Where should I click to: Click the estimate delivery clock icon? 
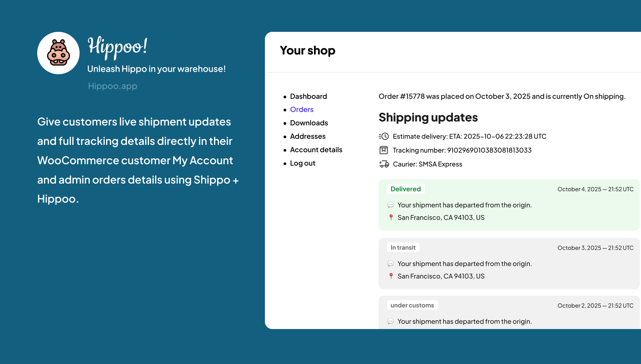coord(384,136)
